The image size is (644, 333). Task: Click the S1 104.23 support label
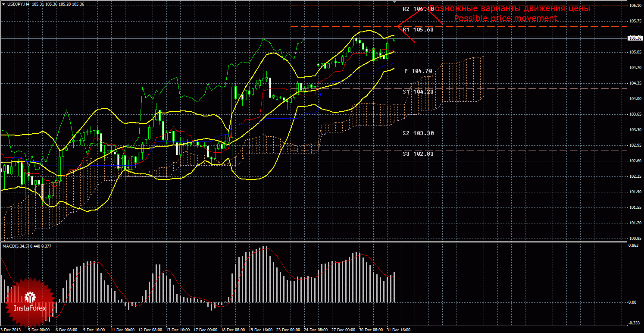(418, 91)
